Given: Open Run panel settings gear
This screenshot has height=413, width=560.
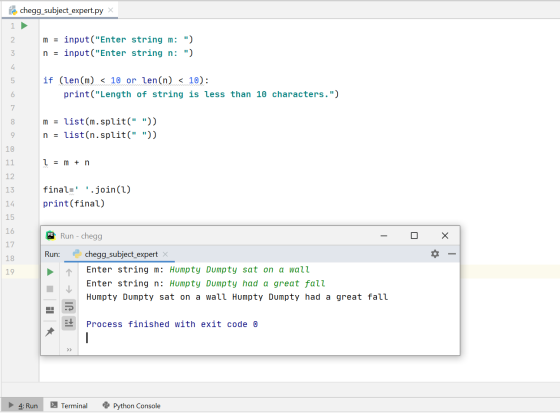Looking at the screenshot, I should (x=435, y=254).
